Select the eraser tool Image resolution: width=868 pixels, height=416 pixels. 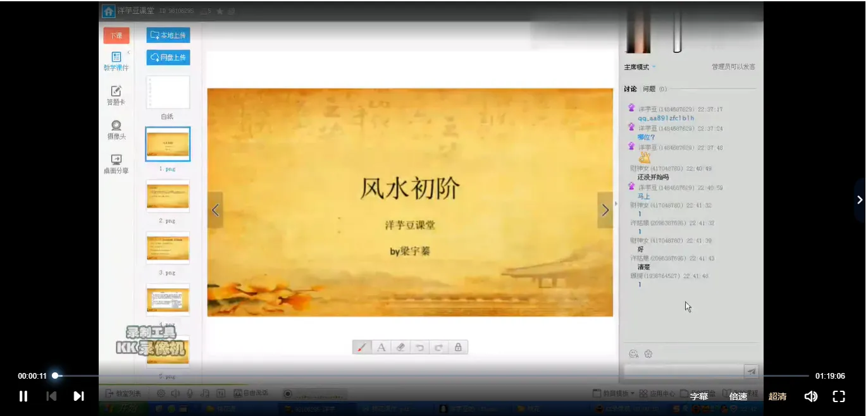point(400,347)
